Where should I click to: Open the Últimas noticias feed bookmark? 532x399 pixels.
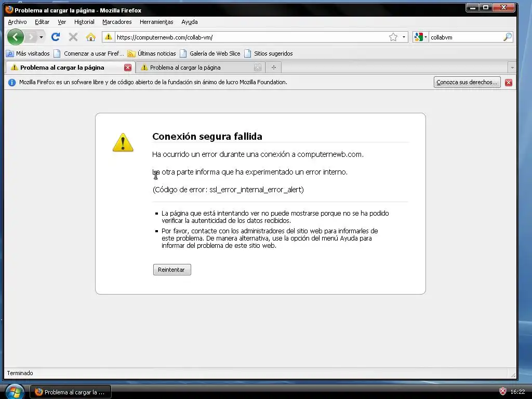pyautogui.click(x=151, y=54)
